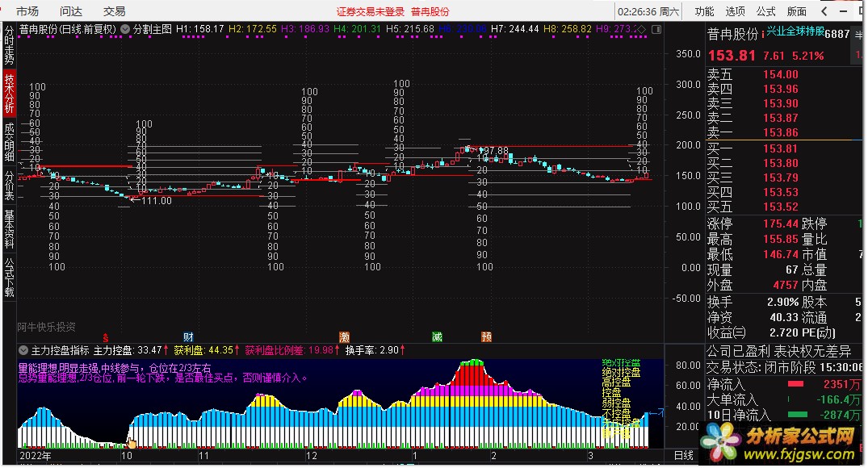Click the clock showing 02:26:36 周六
Image resolution: width=868 pixels, height=468 pixels.
pos(648,11)
